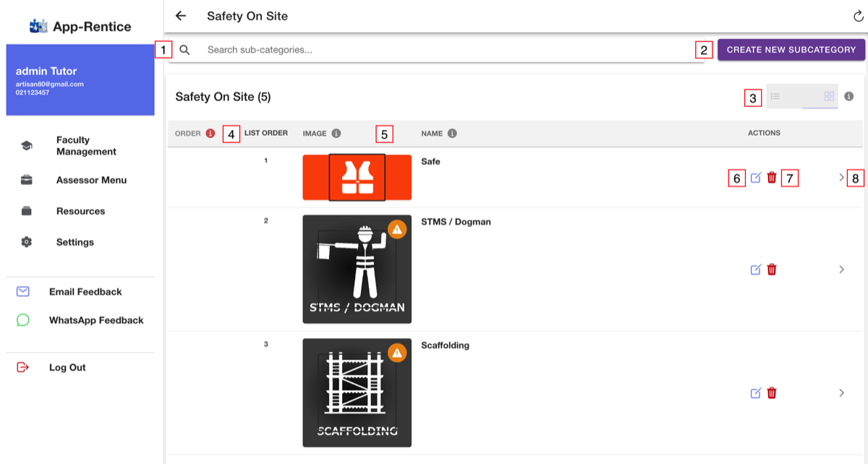Click the info icon beside IMAGE header
The image size is (868, 464).
tap(336, 134)
